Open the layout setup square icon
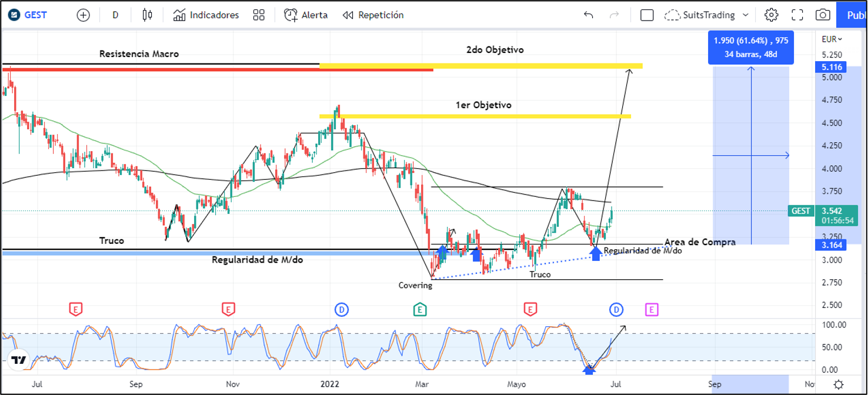This screenshot has width=868, height=395. (647, 15)
